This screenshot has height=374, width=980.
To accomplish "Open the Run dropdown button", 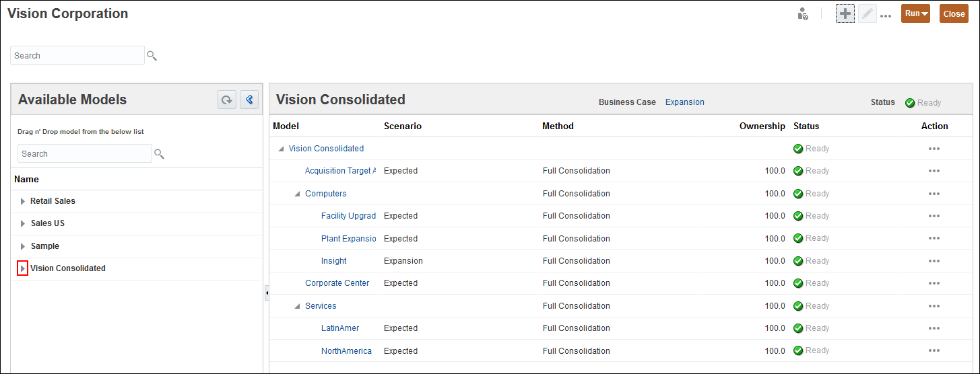I will (x=915, y=14).
